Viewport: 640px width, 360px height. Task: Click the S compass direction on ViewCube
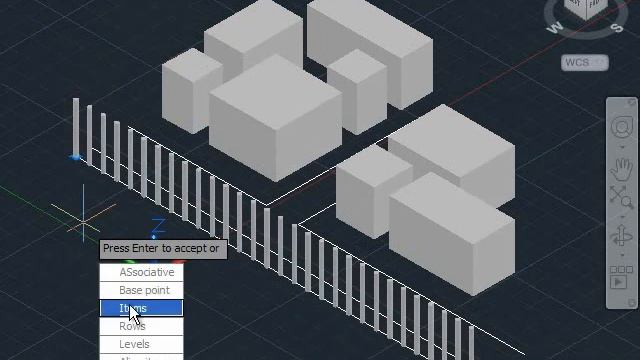coord(618,28)
